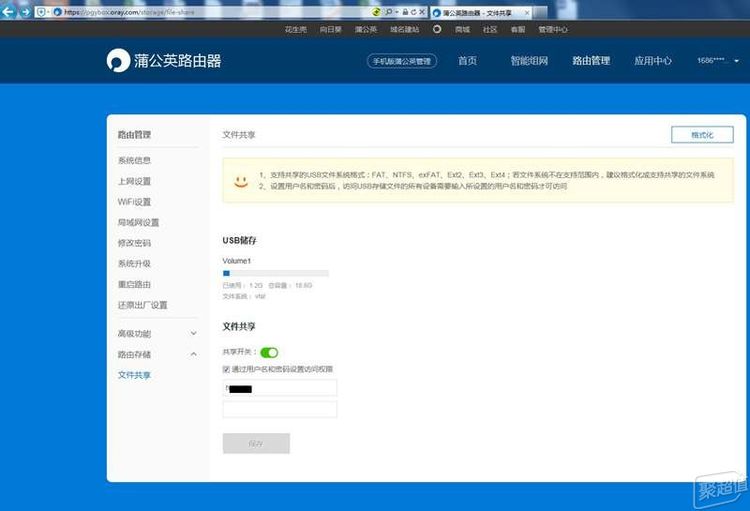Click the smiley face tip icon
The width and height of the screenshot is (750, 511).
coord(241,181)
